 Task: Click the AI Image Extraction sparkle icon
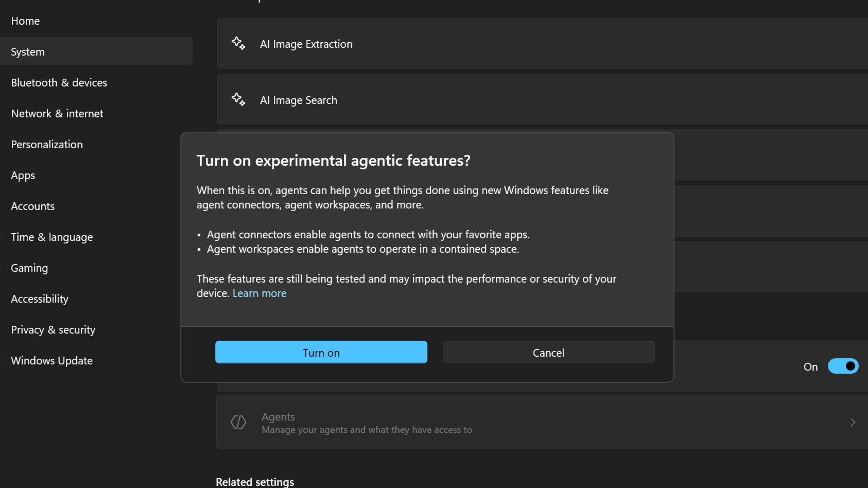click(x=238, y=43)
